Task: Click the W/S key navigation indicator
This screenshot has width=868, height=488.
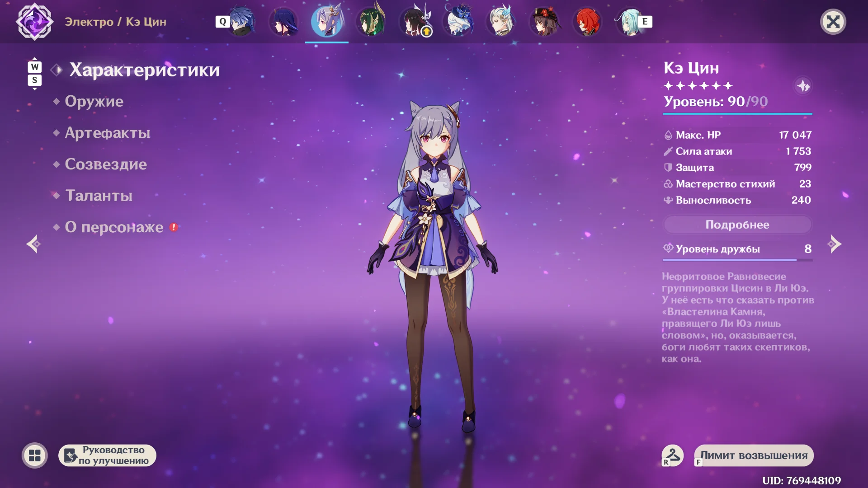Action: 35,74
